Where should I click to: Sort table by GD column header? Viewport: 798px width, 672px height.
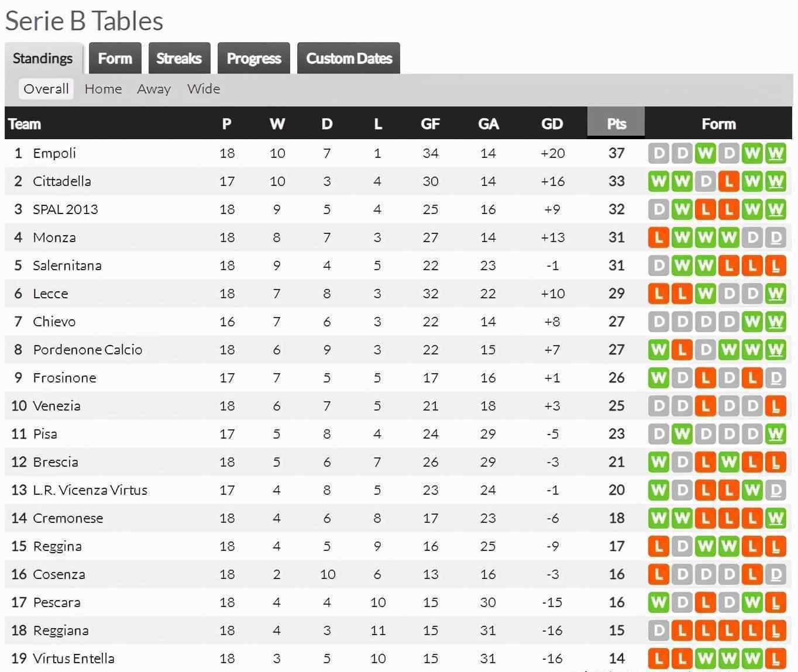pyautogui.click(x=552, y=123)
